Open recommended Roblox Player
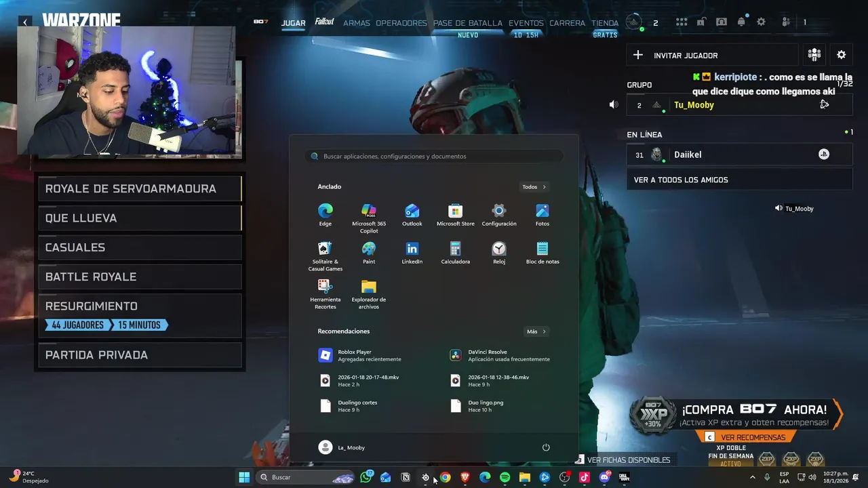The image size is (868, 488). pyautogui.click(x=369, y=355)
